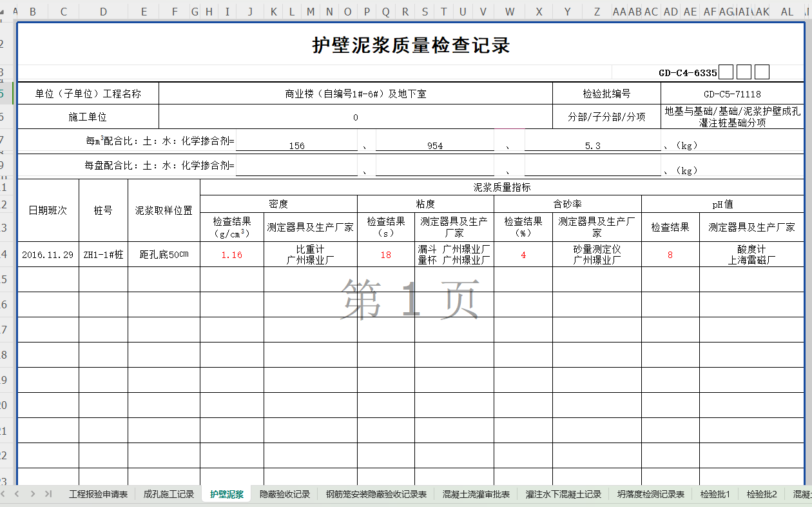Open the 成孔施工记录 sheet tab
Screen dimensions: 812x507
(x=168, y=494)
